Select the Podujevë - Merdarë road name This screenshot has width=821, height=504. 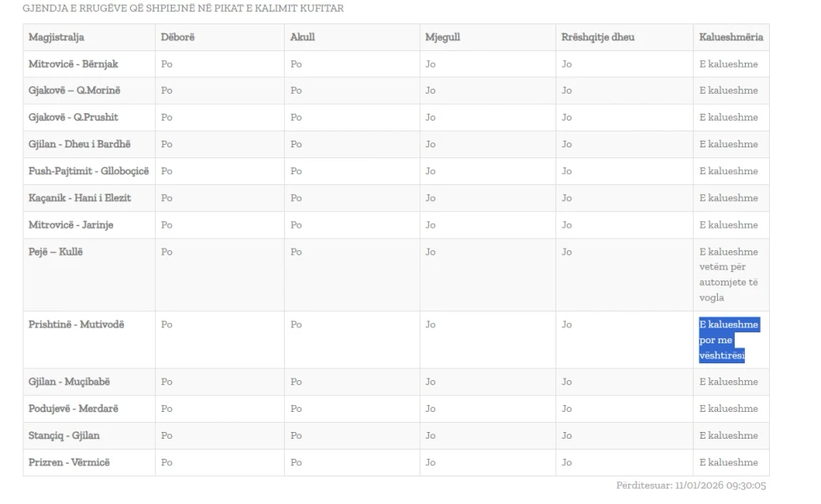pos(73,409)
